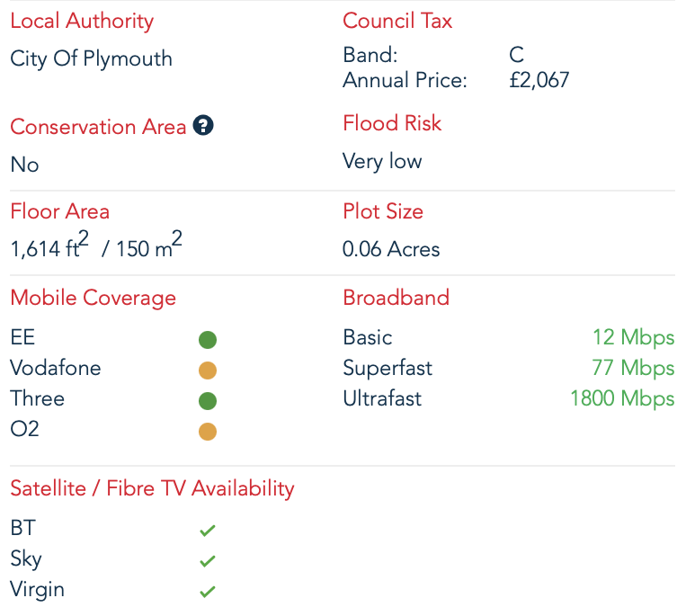Click the Council Tax heading

[397, 22]
